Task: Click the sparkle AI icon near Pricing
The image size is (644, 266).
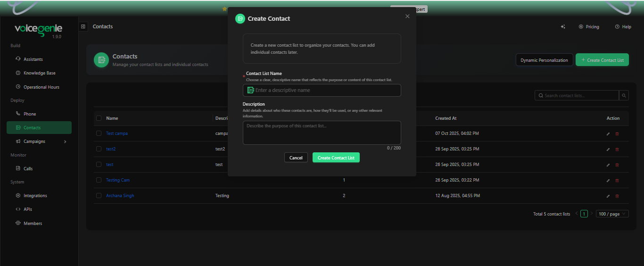Action: point(563,27)
